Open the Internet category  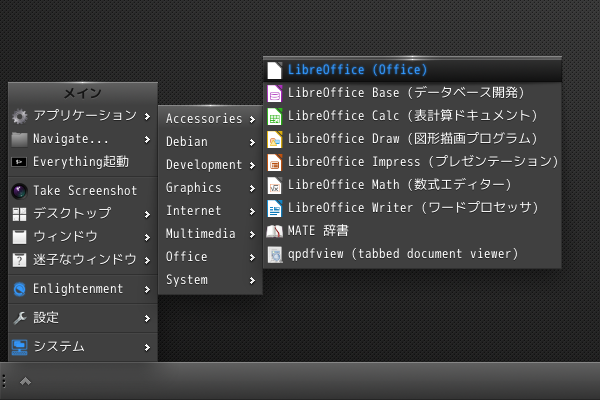[210, 211]
